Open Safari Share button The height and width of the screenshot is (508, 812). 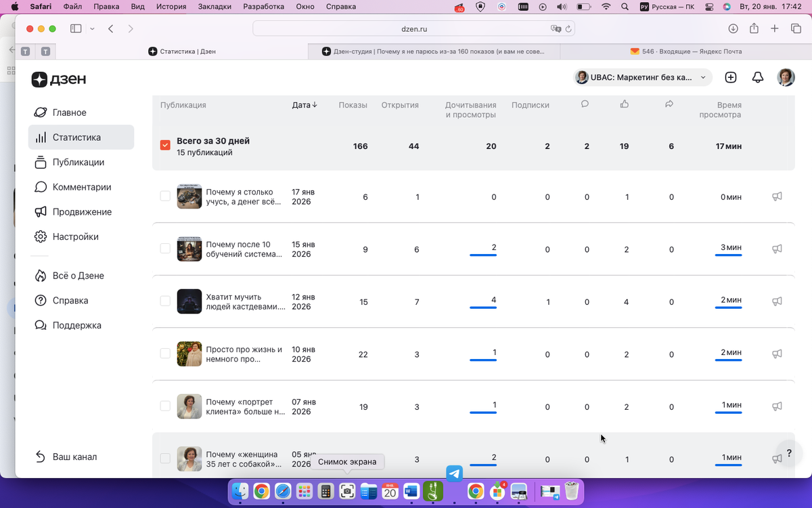click(x=754, y=28)
